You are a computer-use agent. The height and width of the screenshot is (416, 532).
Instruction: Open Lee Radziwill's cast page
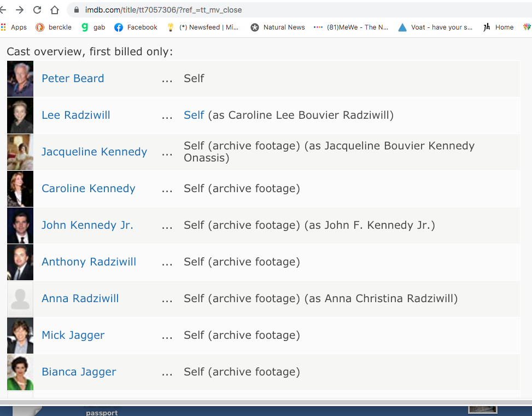(x=76, y=115)
